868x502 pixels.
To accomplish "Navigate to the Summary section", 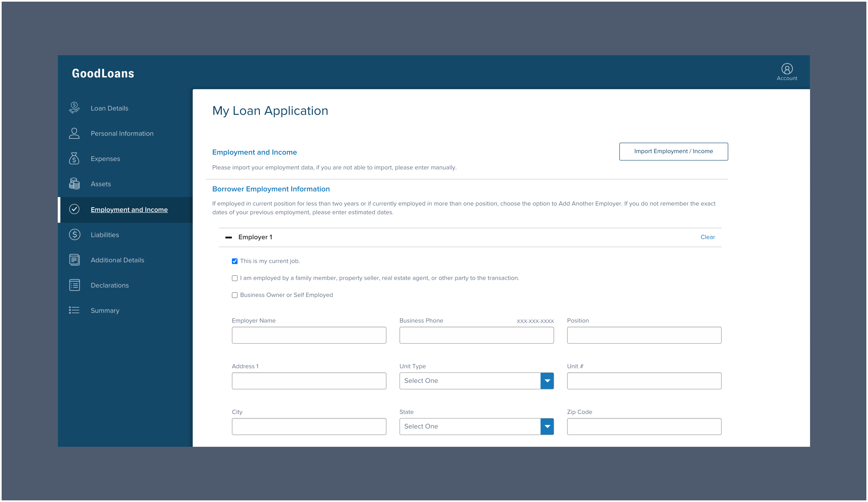I will click(105, 310).
